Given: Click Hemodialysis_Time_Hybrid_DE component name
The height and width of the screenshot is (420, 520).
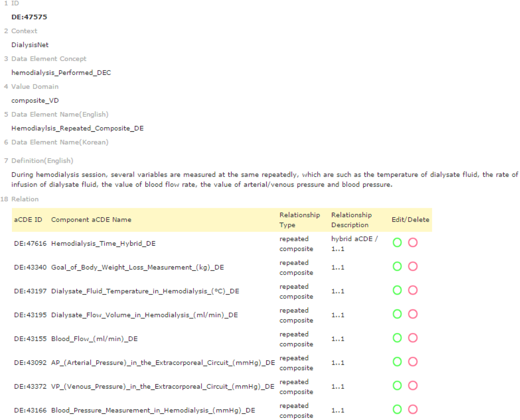Looking at the screenshot, I should (103, 244).
